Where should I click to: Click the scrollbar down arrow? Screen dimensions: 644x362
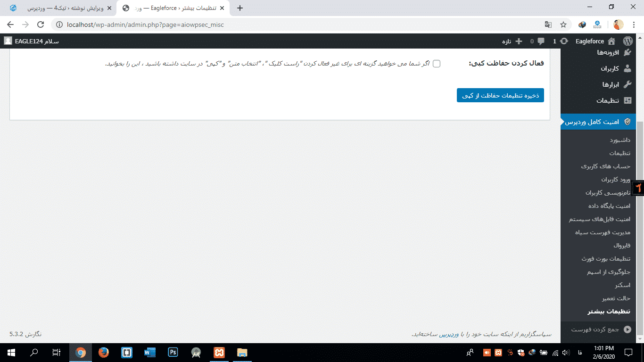pyautogui.click(x=640, y=339)
